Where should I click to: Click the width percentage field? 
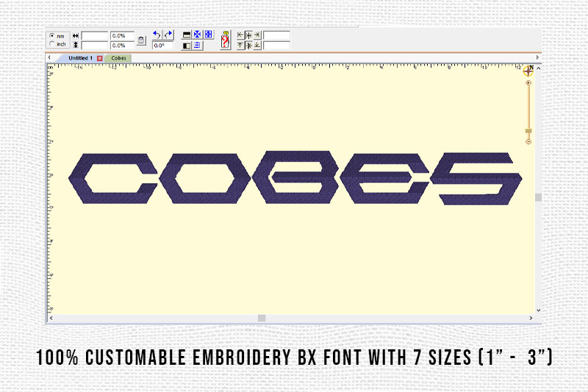(122, 36)
